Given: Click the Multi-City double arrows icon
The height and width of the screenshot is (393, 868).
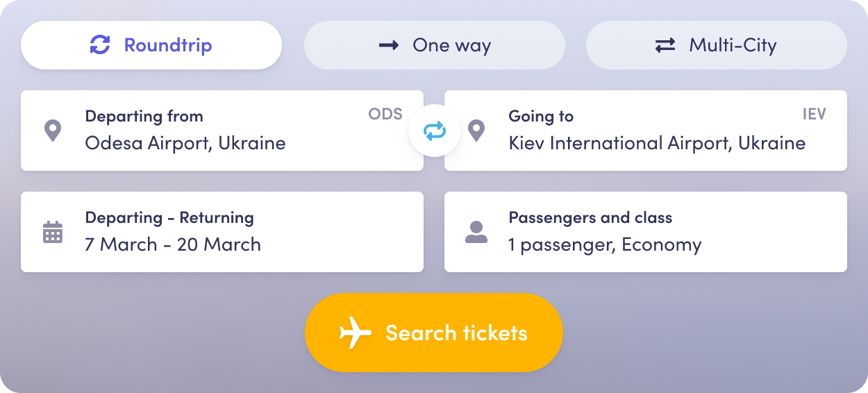Looking at the screenshot, I should [x=665, y=45].
